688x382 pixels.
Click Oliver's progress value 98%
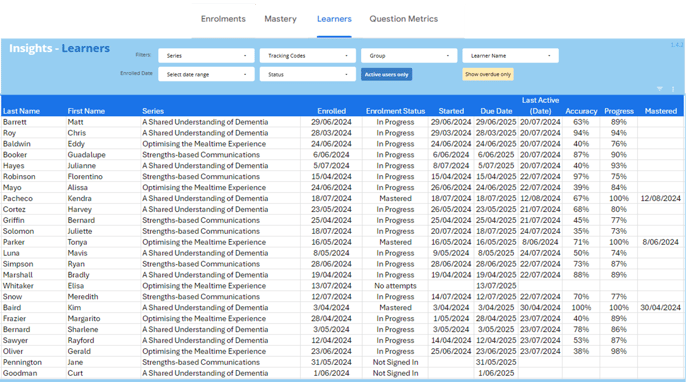[x=619, y=351]
